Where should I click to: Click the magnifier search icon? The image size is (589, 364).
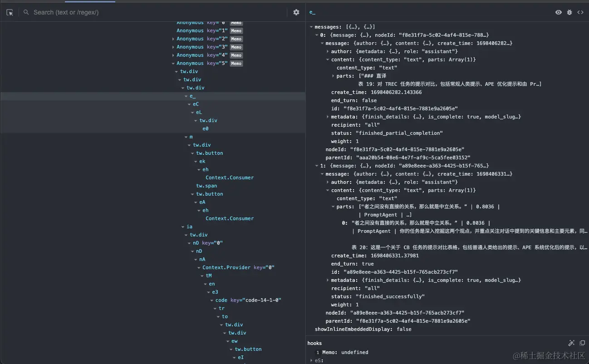click(26, 12)
